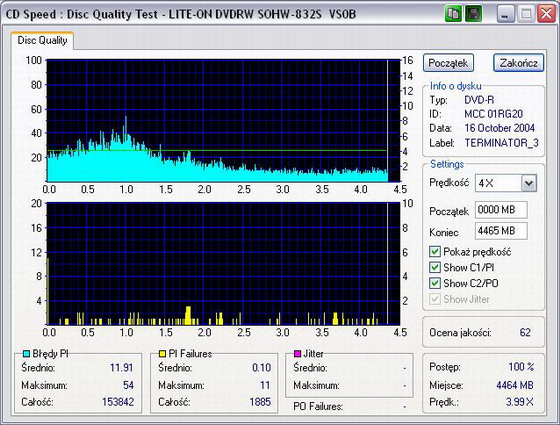Click the yellow PI Failures legend square
This screenshot has width=560, height=425.
coord(162,354)
